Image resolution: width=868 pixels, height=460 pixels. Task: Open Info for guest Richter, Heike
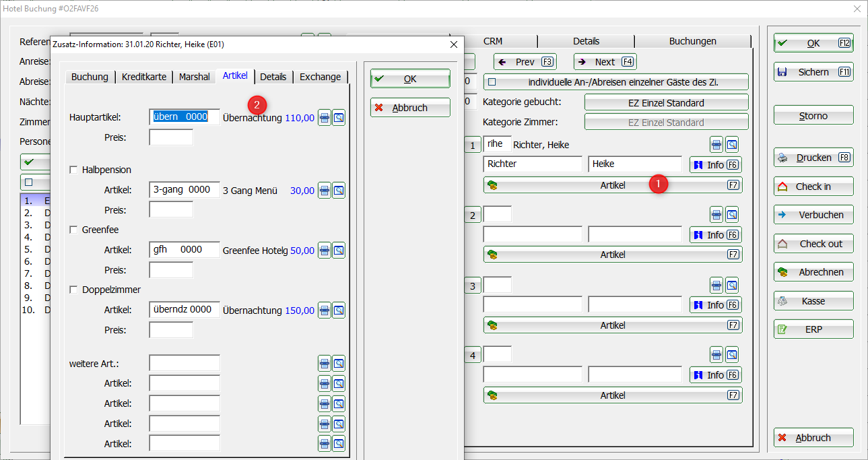(716, 164)
